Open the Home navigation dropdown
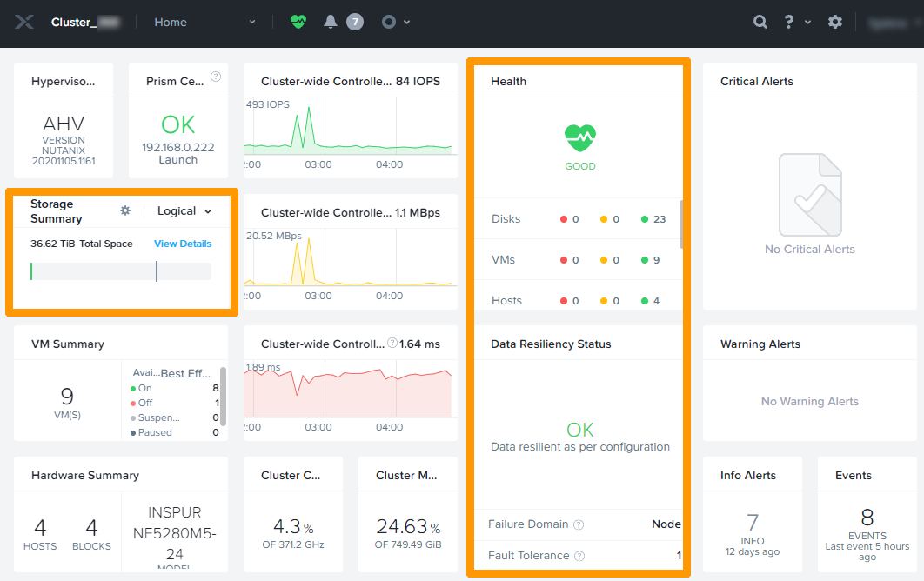This screenshot has height=581, width=924. pos(251,22)
